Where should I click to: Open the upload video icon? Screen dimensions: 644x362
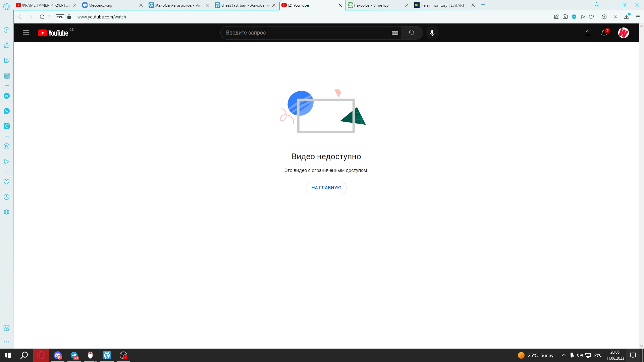[x=588, y=33]
